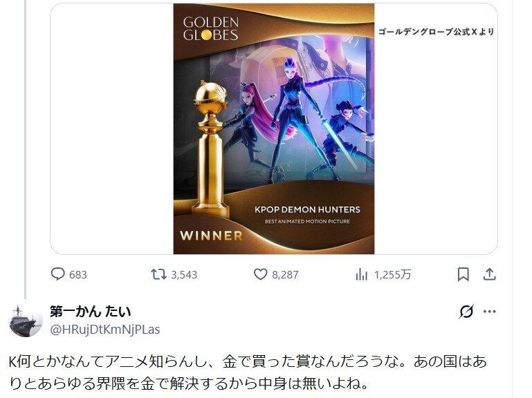The width and height of the screenshot is (532, 398).
Task: Click the 3,543 reposts count
Action: tap(184, 274)
